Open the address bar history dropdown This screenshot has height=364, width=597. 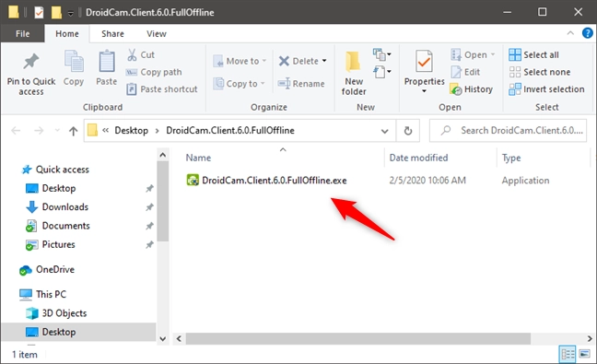[384, 131]
